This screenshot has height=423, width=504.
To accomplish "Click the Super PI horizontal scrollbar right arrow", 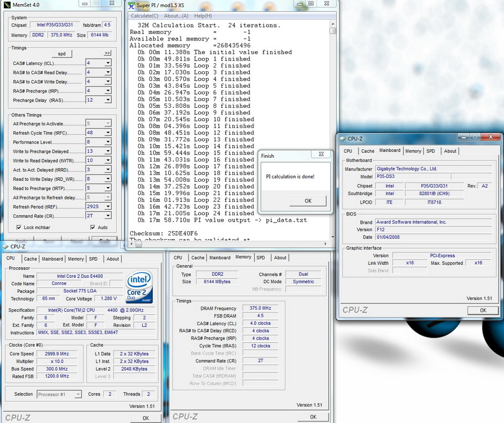I will coord(325,244).
